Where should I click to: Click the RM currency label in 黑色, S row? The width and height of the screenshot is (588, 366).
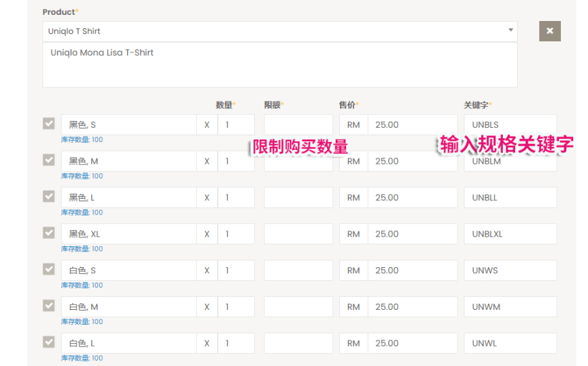353,124
